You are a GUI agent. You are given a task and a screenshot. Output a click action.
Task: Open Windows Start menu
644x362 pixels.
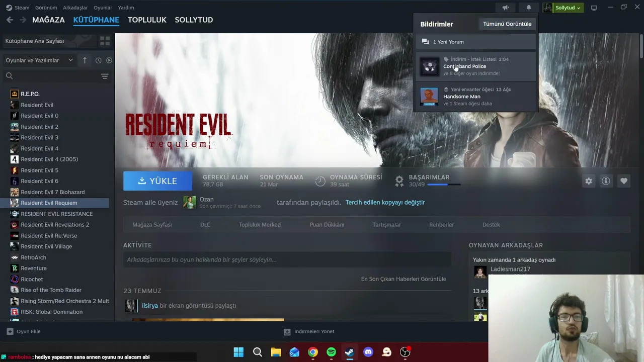[x=238, y=352]
